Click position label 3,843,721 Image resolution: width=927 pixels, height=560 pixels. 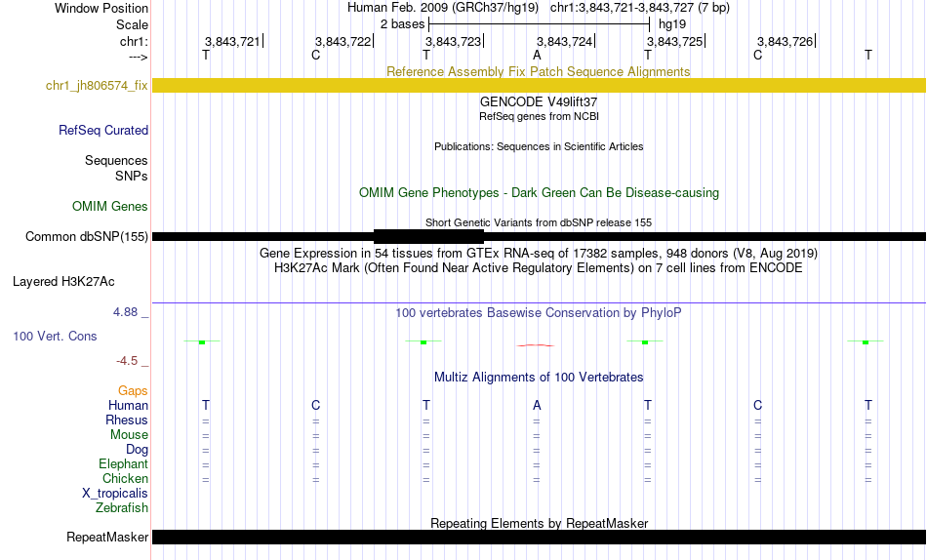tap(232, 41)
